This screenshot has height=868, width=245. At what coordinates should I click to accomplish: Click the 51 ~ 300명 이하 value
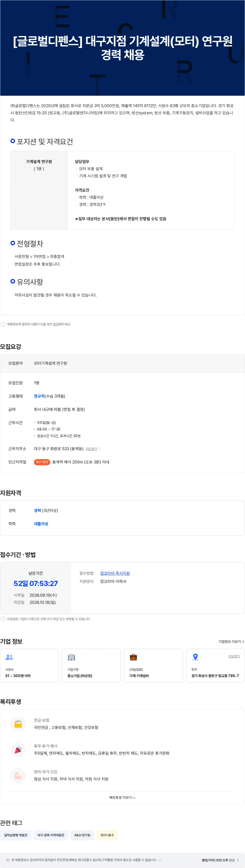[x=18, y=676]
